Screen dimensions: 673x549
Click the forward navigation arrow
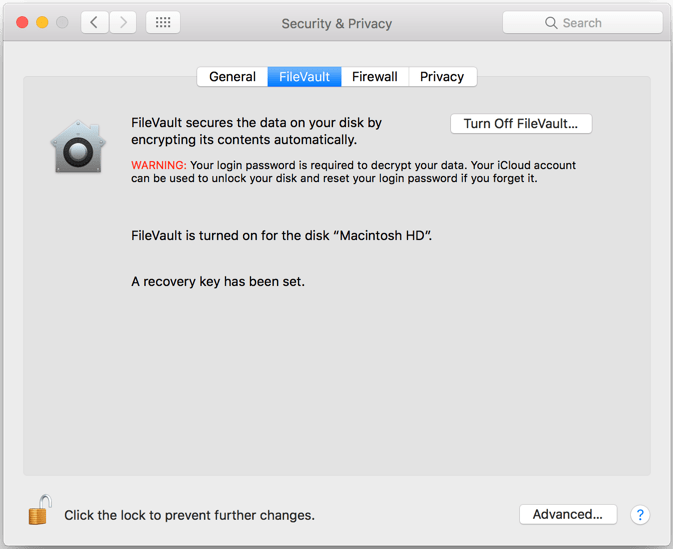click(x=123, y=22)
